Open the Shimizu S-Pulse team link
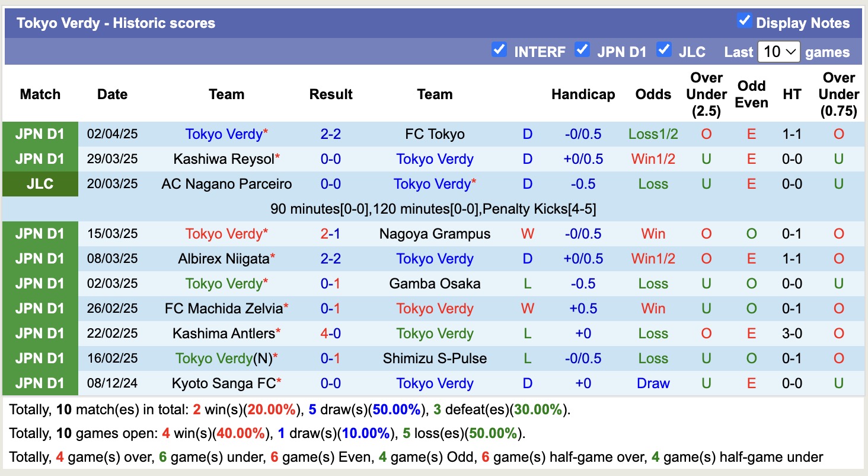This screenshot has width=868, height=476. click(435, 358)
